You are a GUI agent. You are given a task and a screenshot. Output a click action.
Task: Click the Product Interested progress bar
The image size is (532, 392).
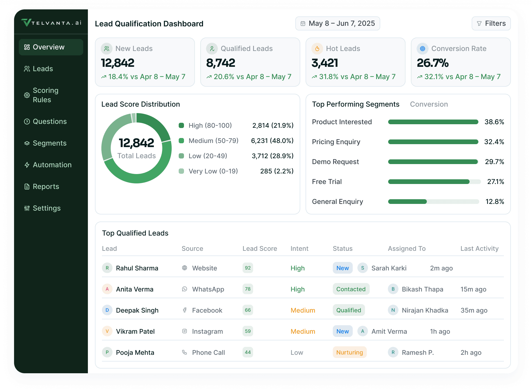pos(433,122)
